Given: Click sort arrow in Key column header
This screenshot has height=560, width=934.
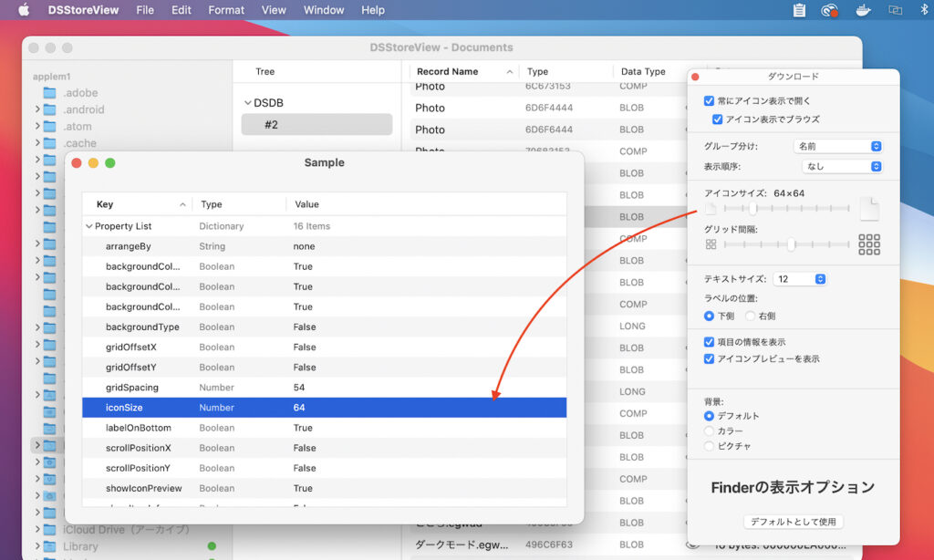Looking at the screenshot, I should point(182,204).
